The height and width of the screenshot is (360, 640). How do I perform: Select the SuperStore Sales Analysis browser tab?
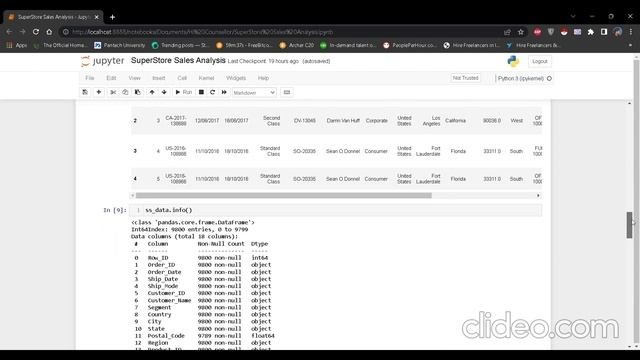(53, 17)
